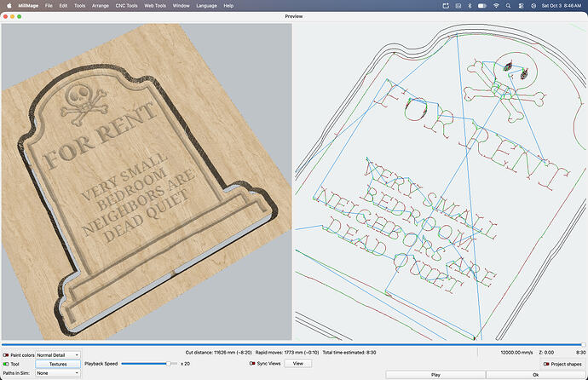588x380 pixels.
Task: Toggle the Project shapes switch
Action: click(546, 364)
